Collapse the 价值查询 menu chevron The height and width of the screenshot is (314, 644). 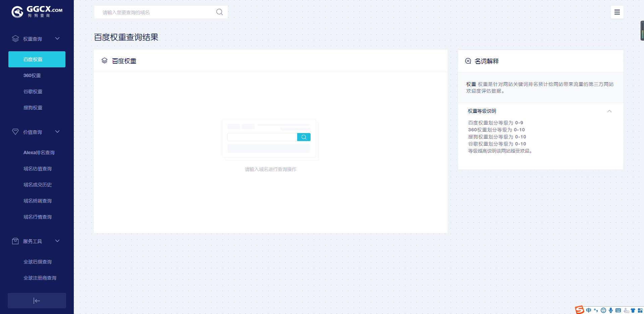[x=57, y=132]
